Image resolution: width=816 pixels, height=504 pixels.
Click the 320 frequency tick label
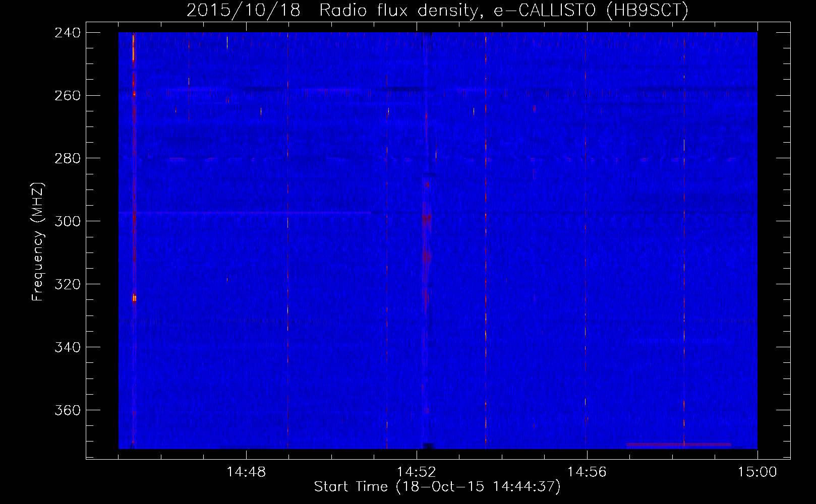[68, 285]
